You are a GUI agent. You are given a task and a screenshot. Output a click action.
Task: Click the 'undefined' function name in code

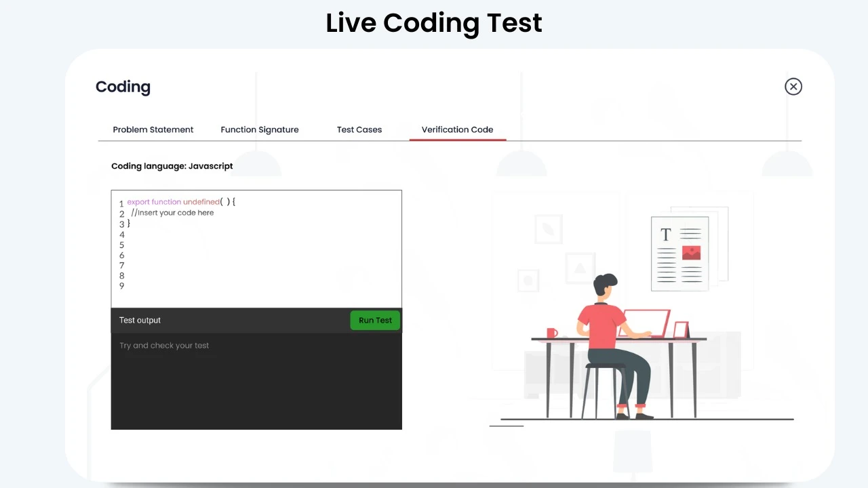[x=201, y=202]
